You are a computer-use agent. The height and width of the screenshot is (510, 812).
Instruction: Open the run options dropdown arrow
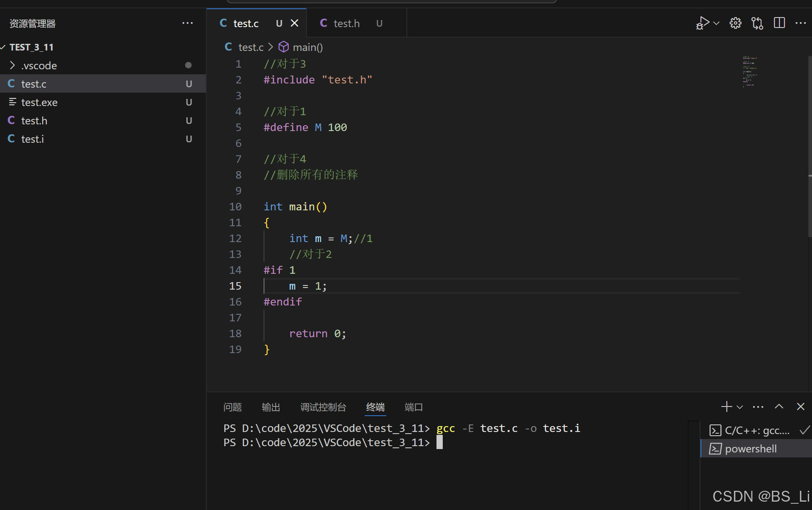point(717,23)
